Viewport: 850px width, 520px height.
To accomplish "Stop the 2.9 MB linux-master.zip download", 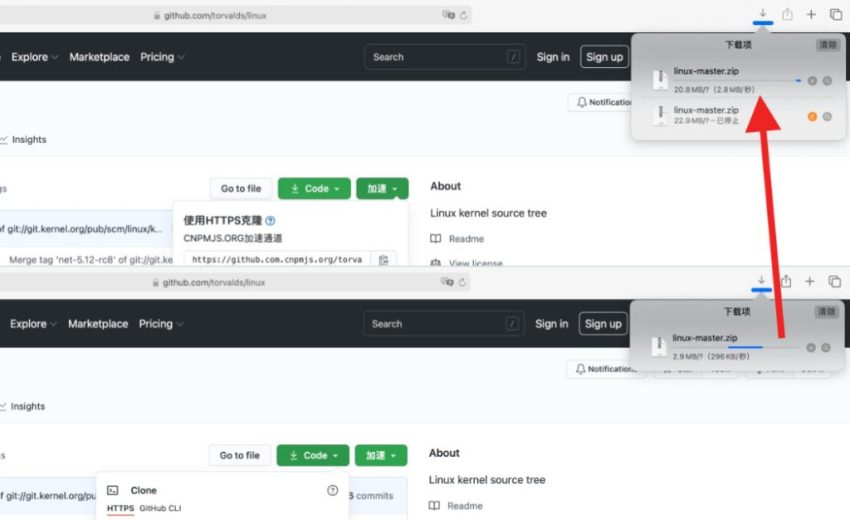I will point(811,348).
